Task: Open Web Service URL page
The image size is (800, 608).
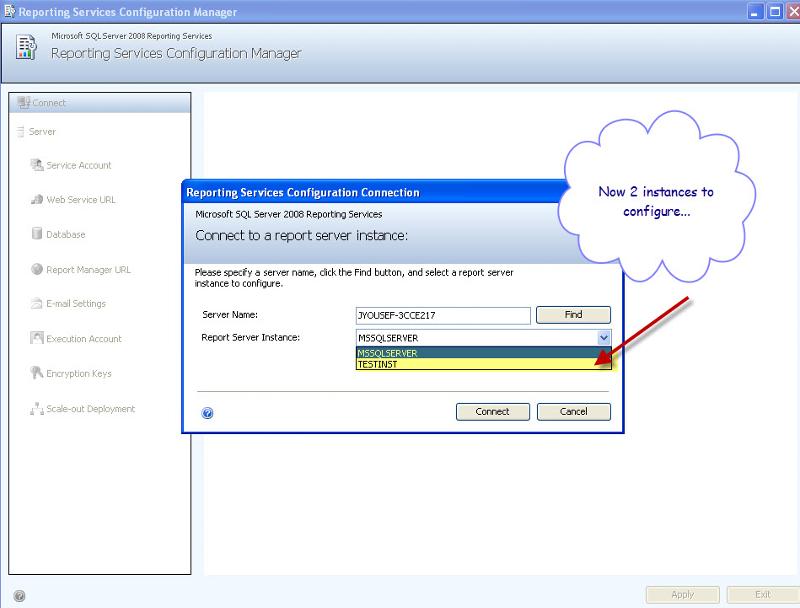Action: click(81, 200)
